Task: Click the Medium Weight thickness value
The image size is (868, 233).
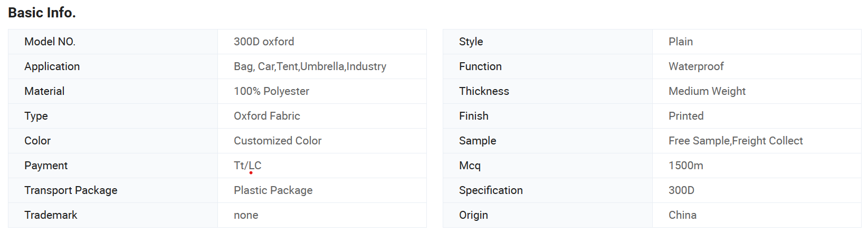Action: (x=707, y=91)
